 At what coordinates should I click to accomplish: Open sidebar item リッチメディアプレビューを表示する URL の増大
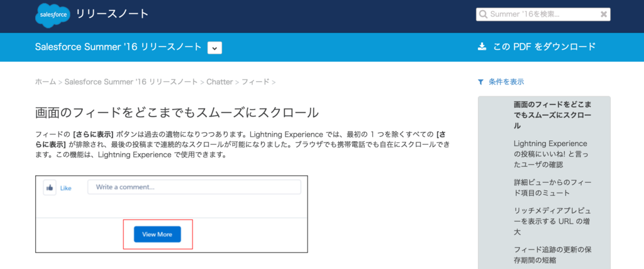coord(552,221)
